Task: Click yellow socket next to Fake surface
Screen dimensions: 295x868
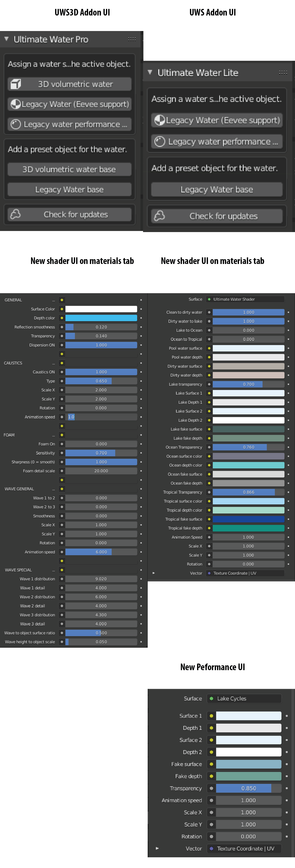Action: pos(211,764)
